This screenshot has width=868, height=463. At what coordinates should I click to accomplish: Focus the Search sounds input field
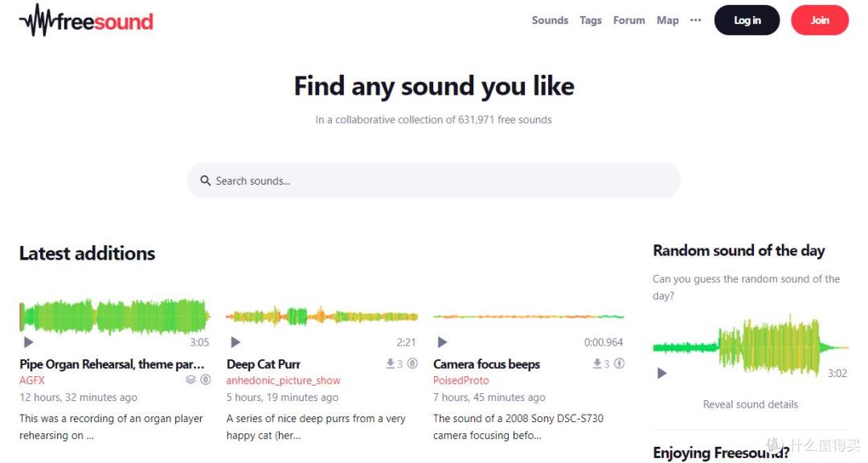click(x=433, y=181)
